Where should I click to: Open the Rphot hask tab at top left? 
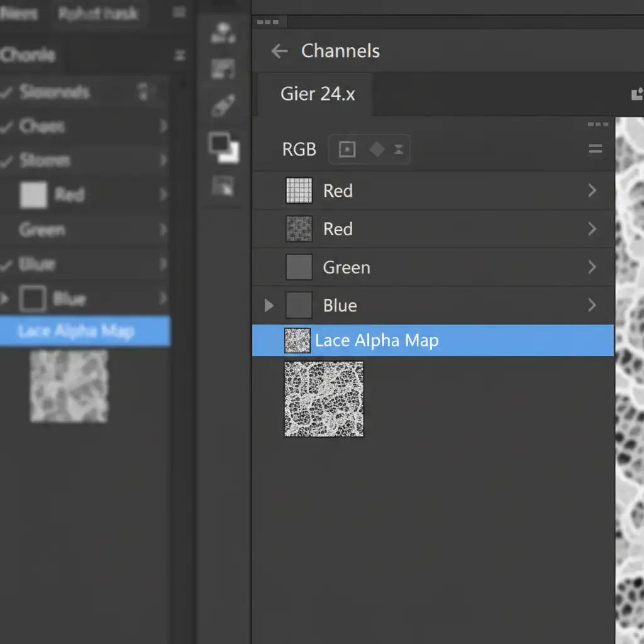[x=97, y=14]
